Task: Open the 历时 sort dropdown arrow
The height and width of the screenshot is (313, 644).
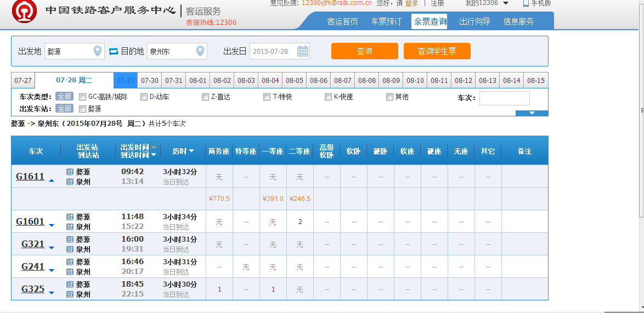Action: pos(191,152)
